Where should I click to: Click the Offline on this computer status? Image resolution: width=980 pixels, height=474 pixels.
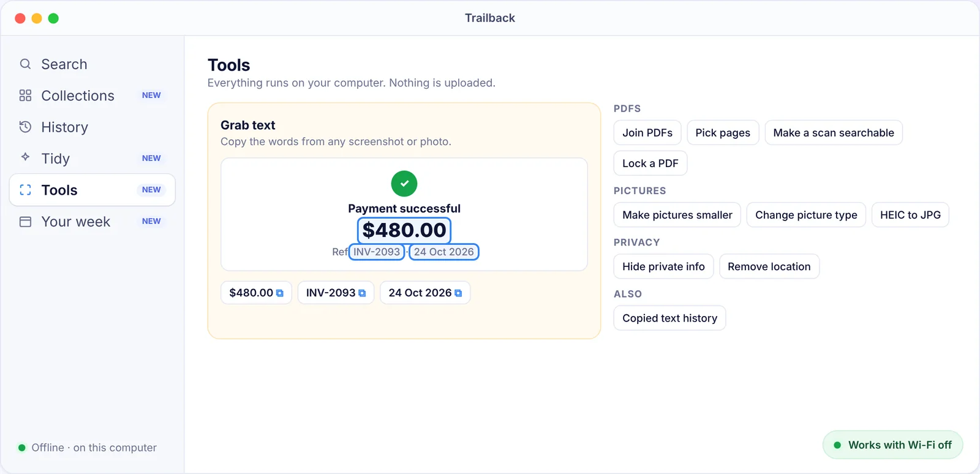88,448
